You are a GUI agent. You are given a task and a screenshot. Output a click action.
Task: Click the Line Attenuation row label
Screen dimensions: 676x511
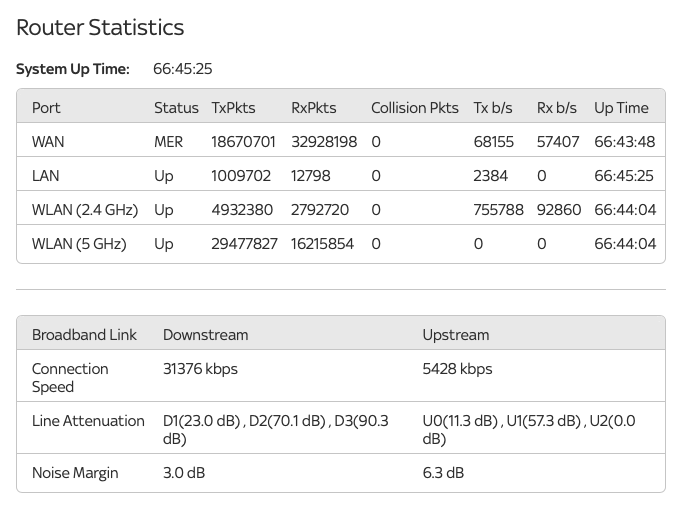(88, 421)
